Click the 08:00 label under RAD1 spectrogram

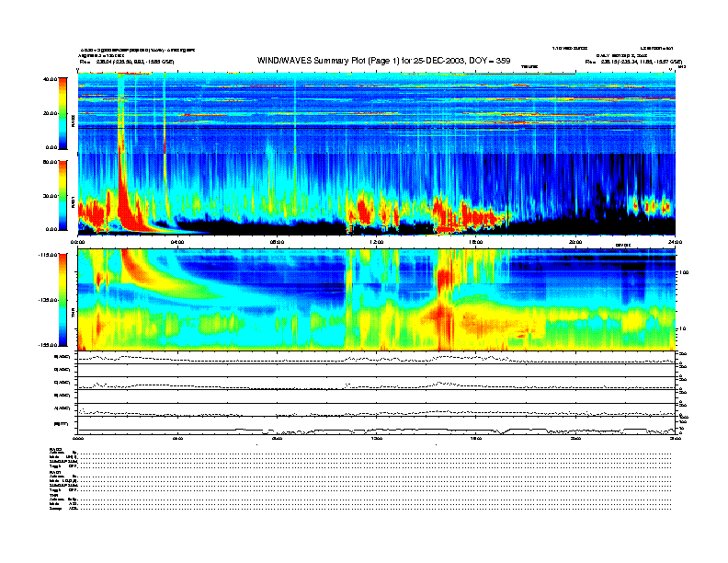pyautogui.click(x=277, y=242)
